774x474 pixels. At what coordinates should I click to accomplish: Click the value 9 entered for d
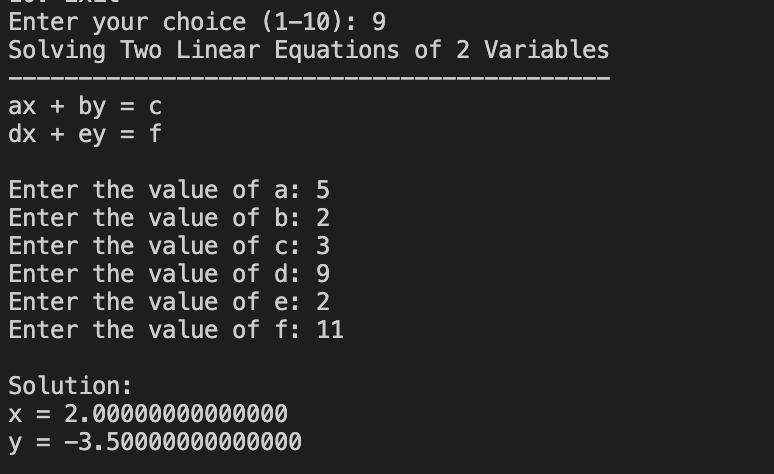pyautogui.click(x=323, y=274)
